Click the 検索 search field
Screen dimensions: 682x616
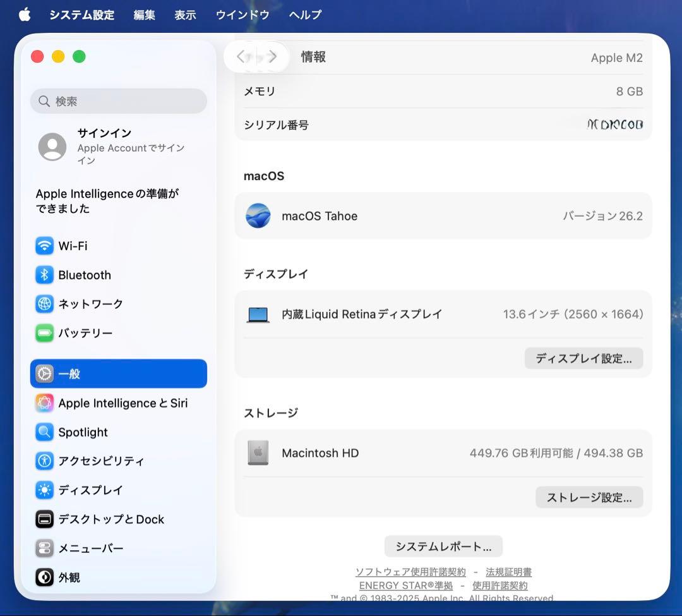[118, 101]
